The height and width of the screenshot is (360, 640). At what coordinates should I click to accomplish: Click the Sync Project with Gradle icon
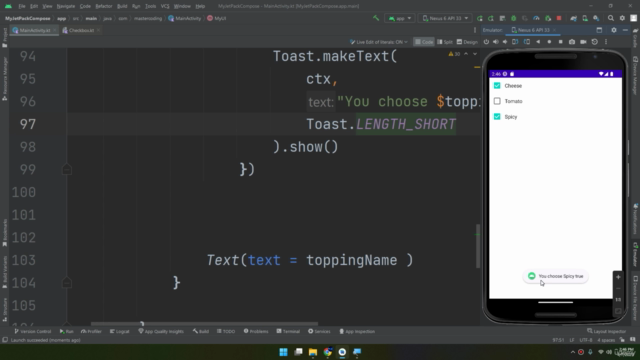click(573, 18)
